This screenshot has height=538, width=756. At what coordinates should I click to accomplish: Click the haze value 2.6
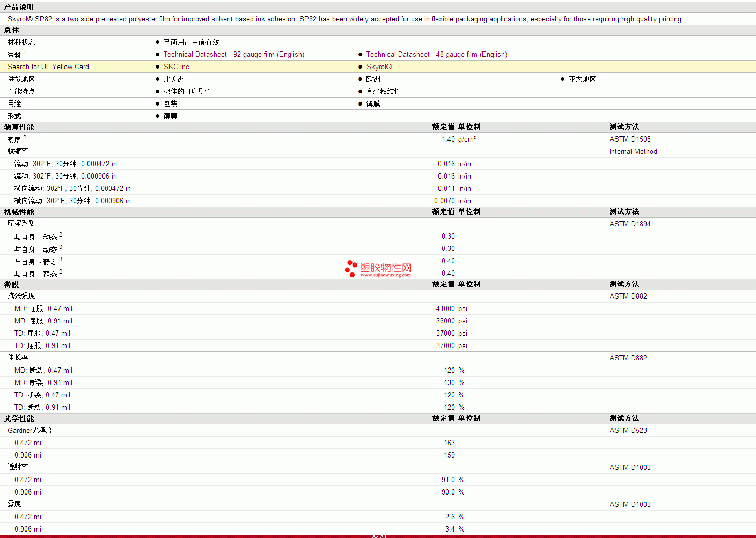point(450,517)
